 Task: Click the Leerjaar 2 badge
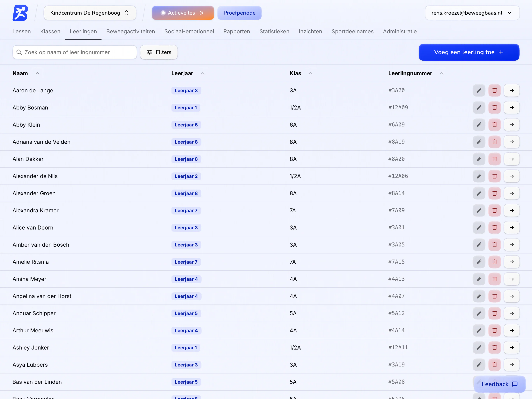point(186,176)
